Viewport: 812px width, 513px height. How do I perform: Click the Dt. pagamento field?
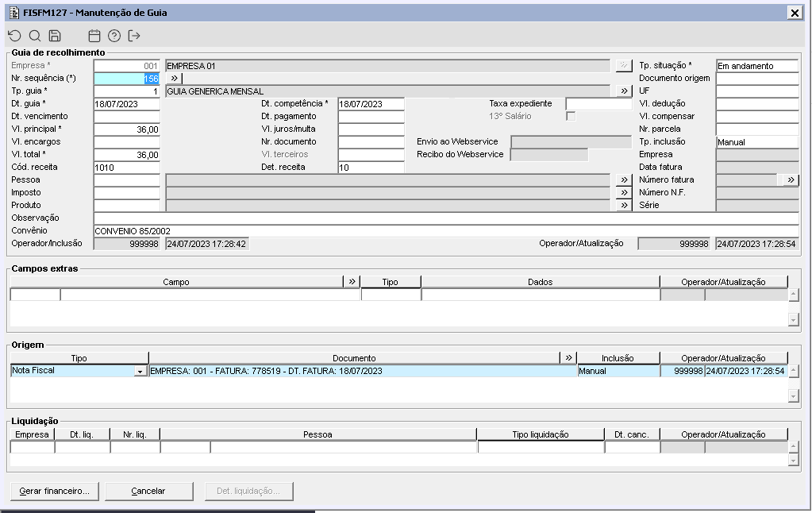point(371,116)
